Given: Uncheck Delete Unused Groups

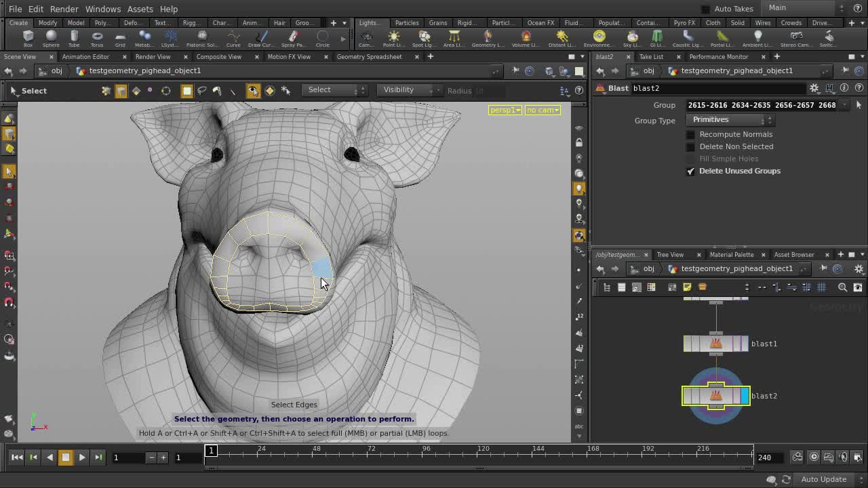Looking at the screenshot, I should coord(691,171).
